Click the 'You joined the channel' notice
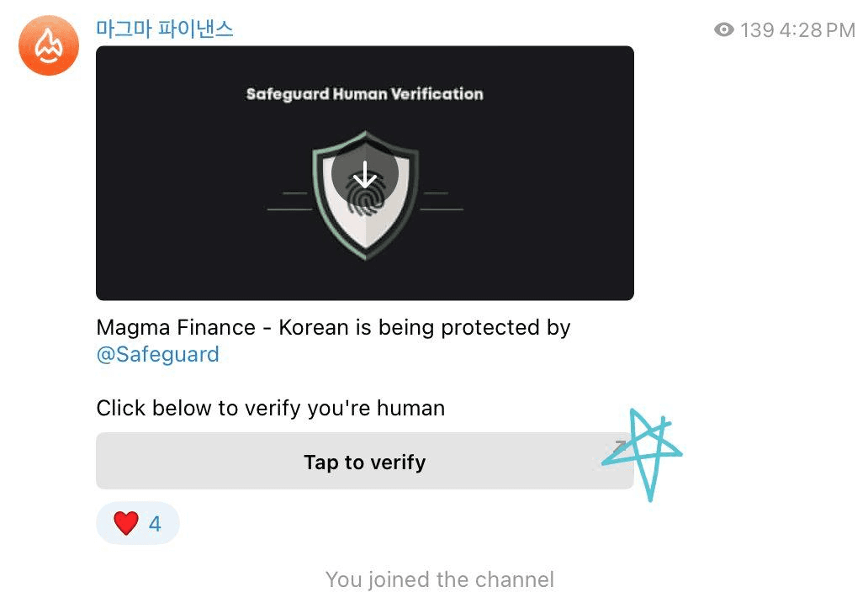The image size is (868, 592). point(439,579)
